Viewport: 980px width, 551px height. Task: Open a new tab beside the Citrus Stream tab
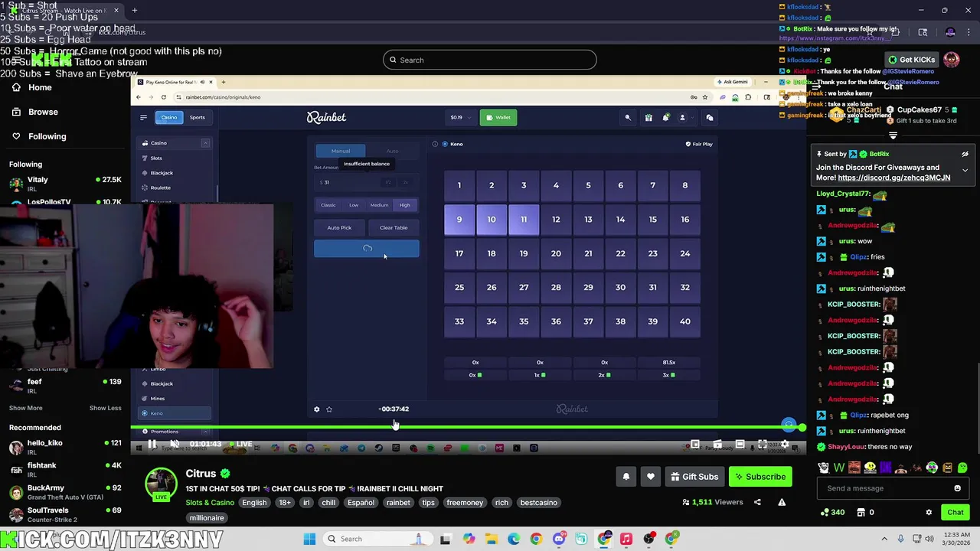tap(134, 11)
